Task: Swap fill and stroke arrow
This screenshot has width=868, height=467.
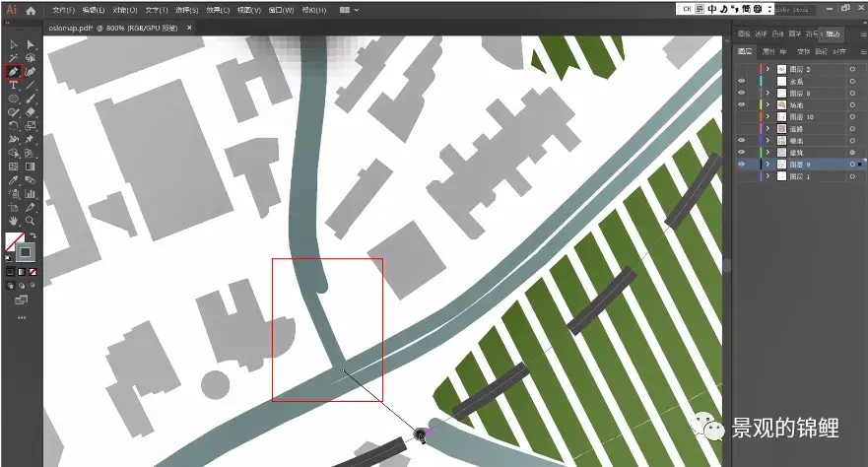Action: point(33,235)
